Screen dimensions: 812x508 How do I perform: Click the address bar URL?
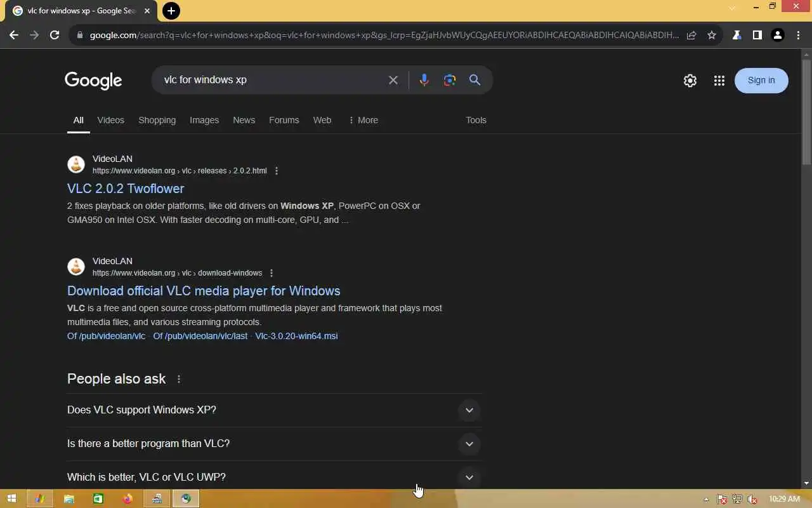(384, 35)
